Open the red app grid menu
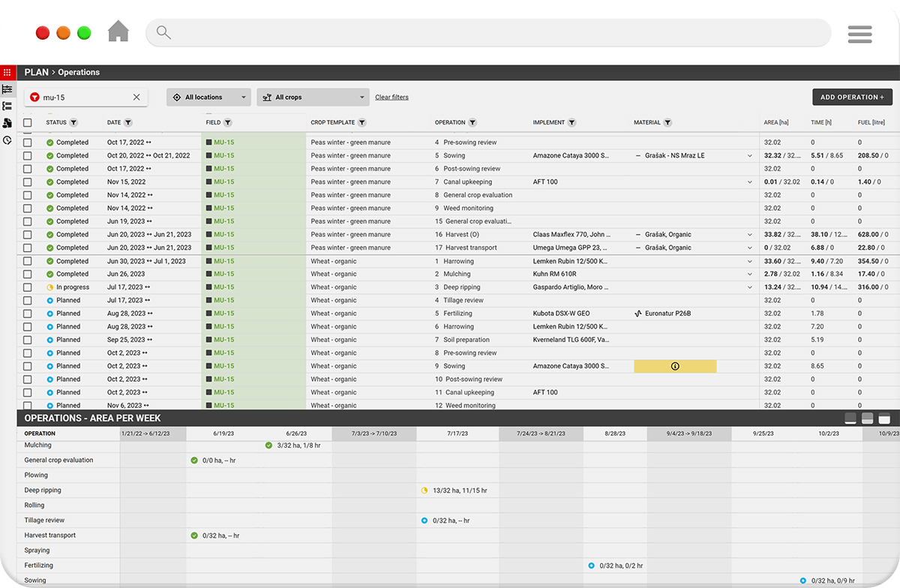 [7, 73]
